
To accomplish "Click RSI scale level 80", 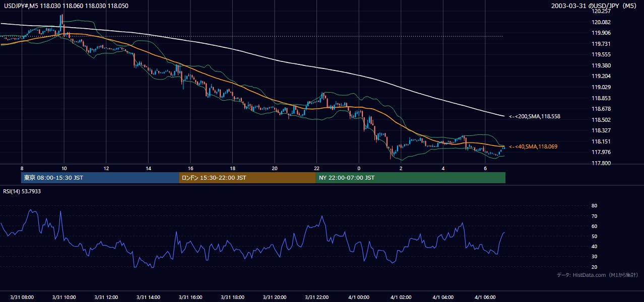I will (x=594, y=206).
